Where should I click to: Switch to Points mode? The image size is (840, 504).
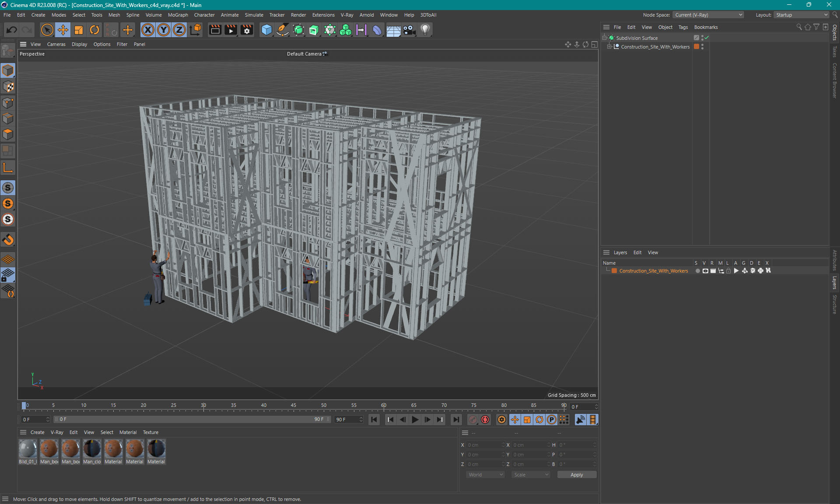tap(8, 102)
